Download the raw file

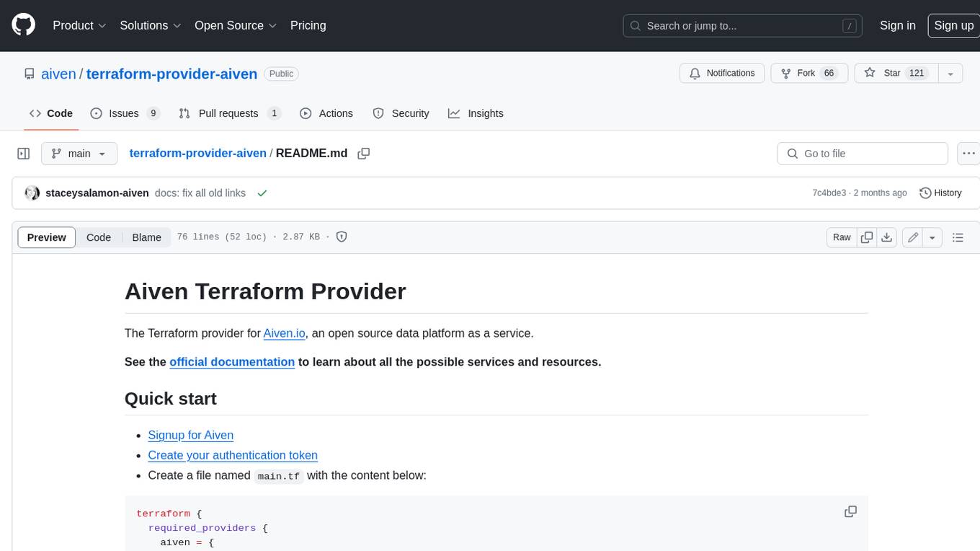click(x=887, y=237)
